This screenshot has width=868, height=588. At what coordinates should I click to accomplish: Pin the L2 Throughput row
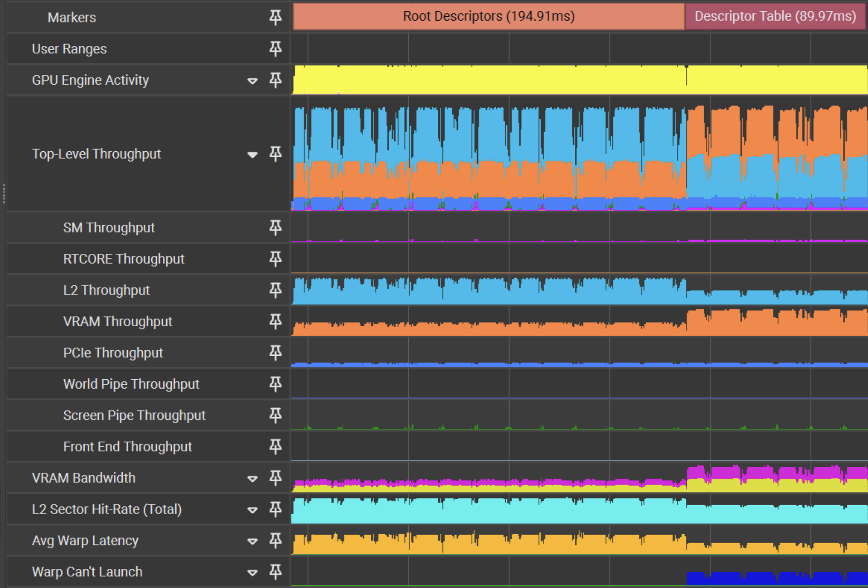point(275,290)
